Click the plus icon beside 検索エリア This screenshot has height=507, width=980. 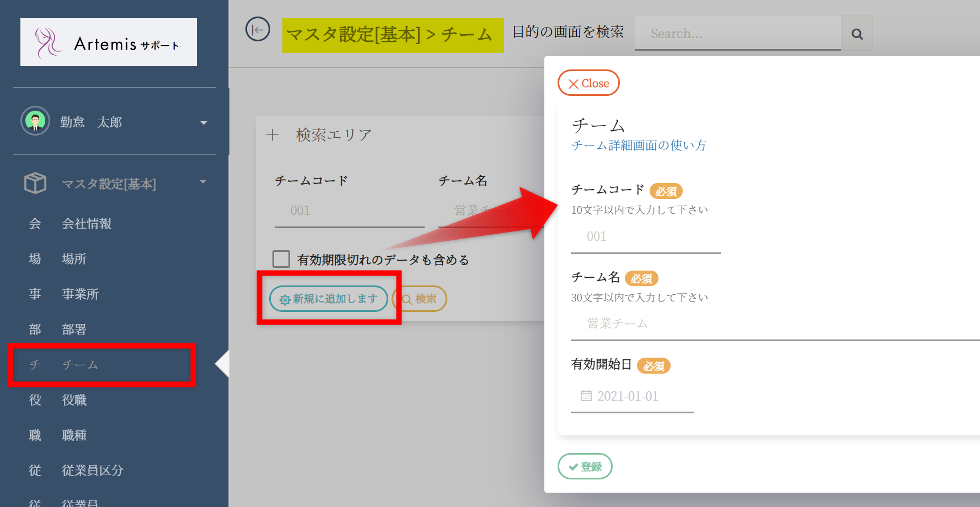[272, 135]
